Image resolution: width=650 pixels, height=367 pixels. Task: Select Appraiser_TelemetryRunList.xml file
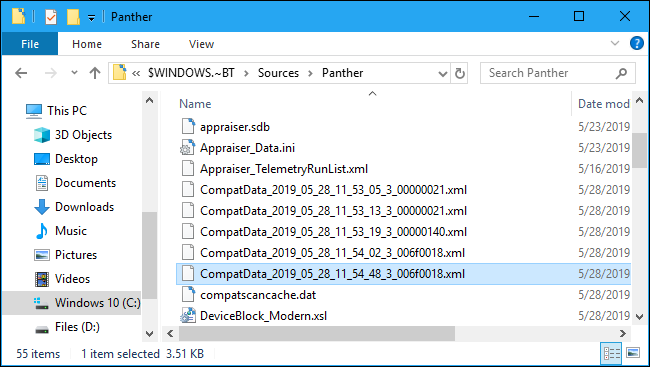(284, 169)
